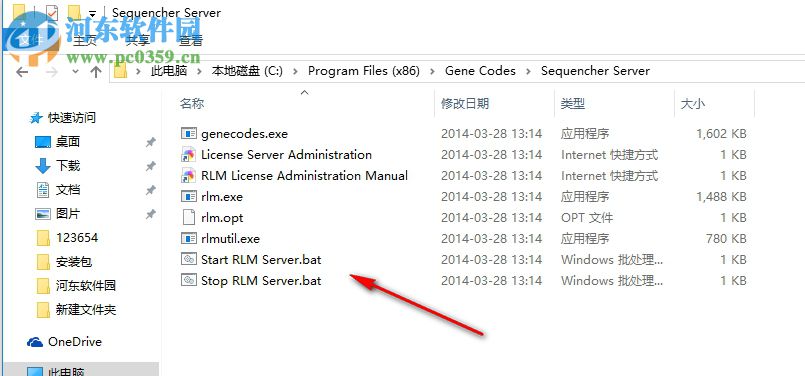Click Program Files (x86) breadcrumb
Image resolution: width=805 pixels, height=376 pixels.
pos(363,71)
